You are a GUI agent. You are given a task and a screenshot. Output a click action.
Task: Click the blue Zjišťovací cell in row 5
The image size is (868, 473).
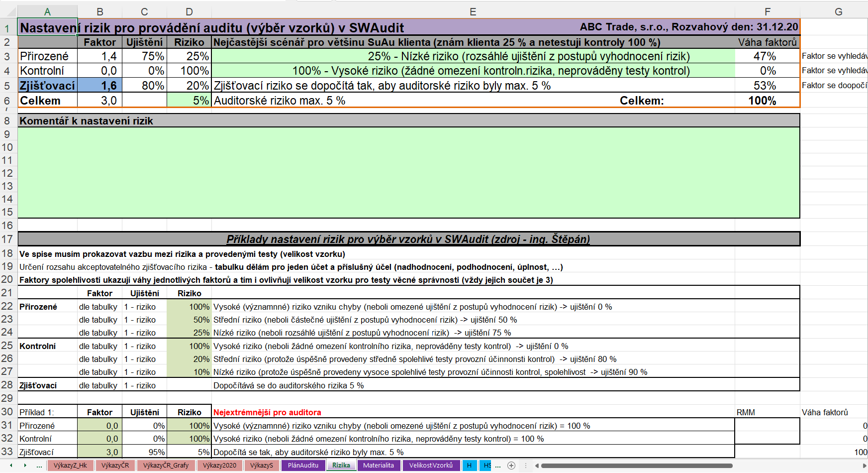click(x=47, y=86)
